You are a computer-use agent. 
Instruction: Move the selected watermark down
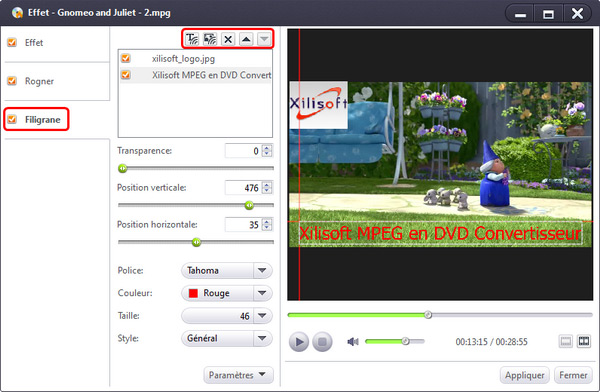point(264,39)
